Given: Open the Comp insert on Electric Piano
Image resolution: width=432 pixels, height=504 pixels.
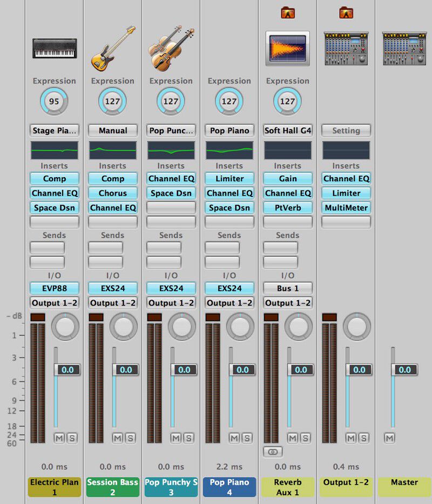Looking at the screenshot, I should point(55,179).
